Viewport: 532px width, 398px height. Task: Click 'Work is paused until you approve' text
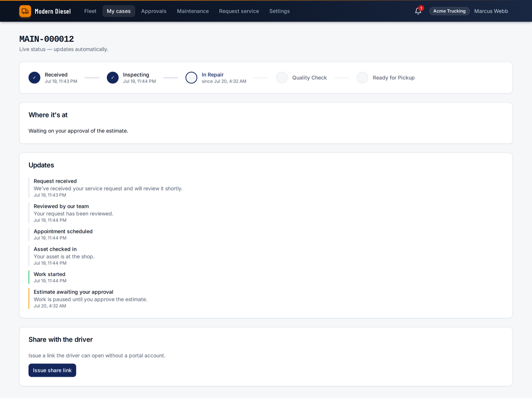[90, 299]
